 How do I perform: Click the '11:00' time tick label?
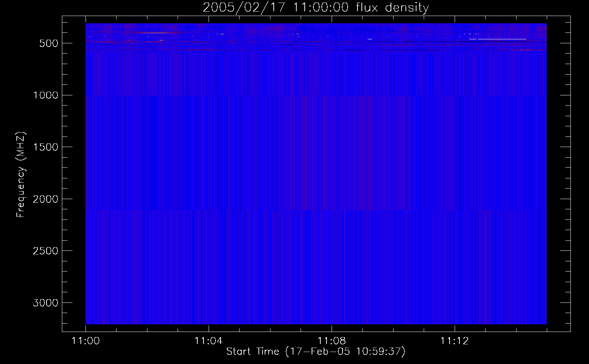(x=86, y=341)
